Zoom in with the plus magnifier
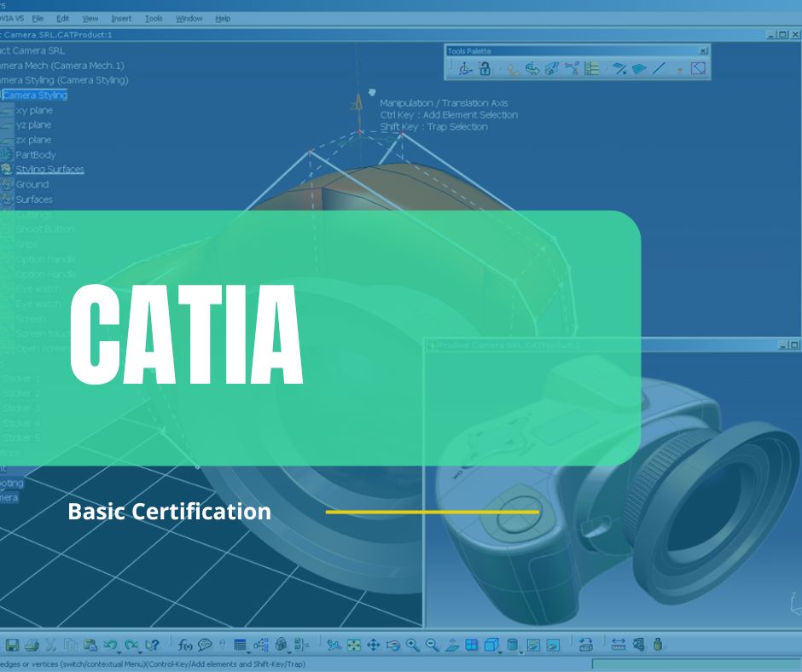Screen dimensions: 802x672 coord(412,645)
